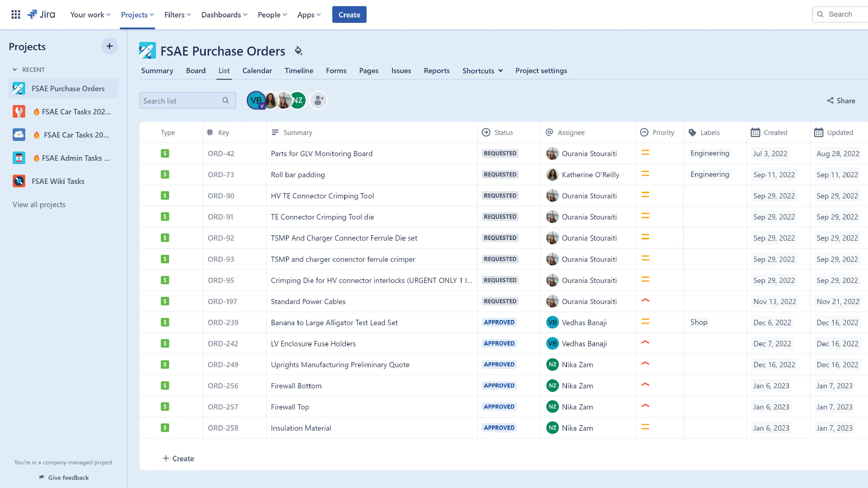This screenshot has width=868, height=488.
Task: Click the high priority icon for ORD-197
Action: tap(645, 300)
